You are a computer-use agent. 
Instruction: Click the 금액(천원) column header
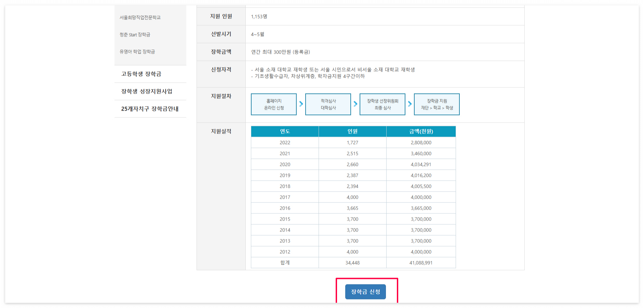[421, 131]
